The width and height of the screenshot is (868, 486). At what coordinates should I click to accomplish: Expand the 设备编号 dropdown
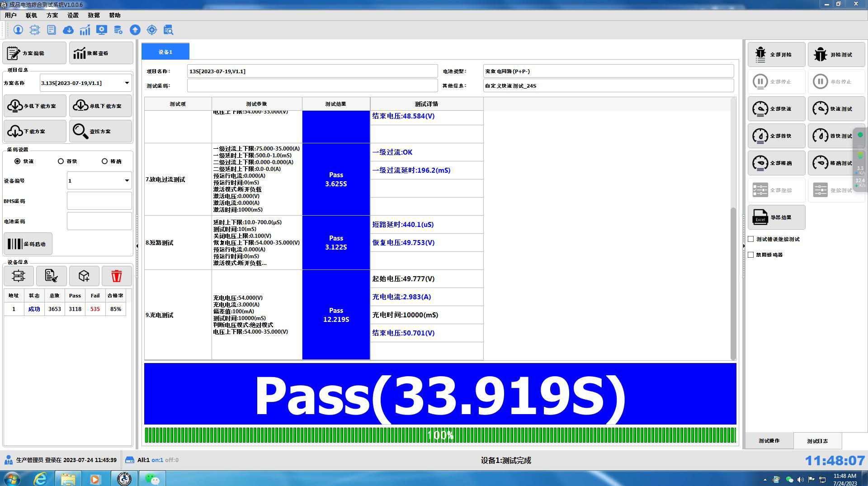pyautogui.click(x=127, y=181)
